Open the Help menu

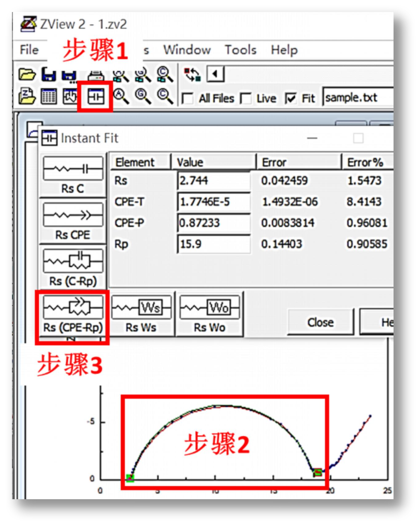(284, 50)
